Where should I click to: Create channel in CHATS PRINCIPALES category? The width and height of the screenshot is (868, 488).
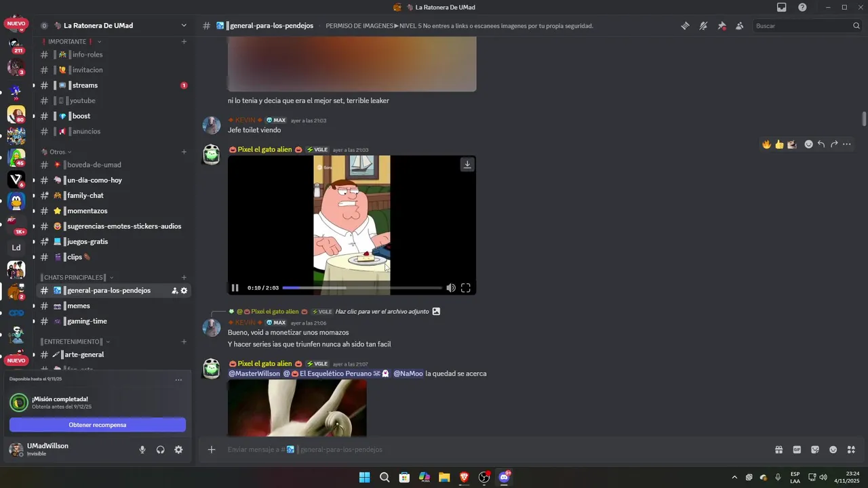(184, 277)
